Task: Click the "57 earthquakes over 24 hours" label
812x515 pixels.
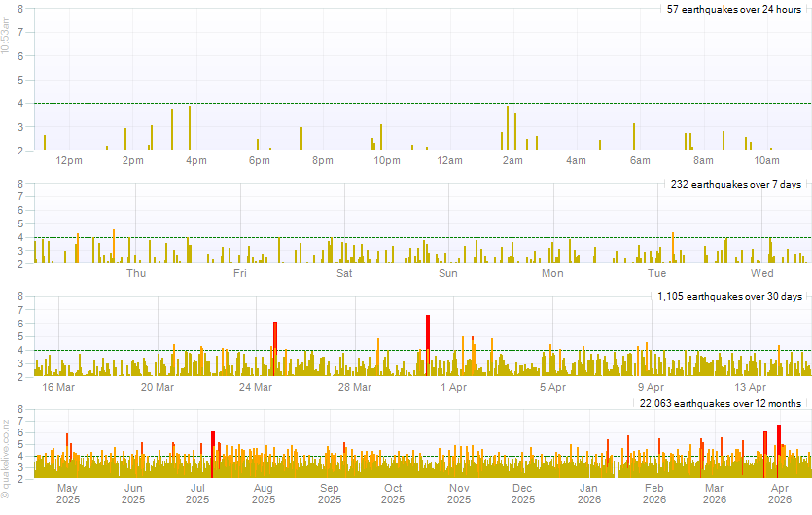Action: 733,9
